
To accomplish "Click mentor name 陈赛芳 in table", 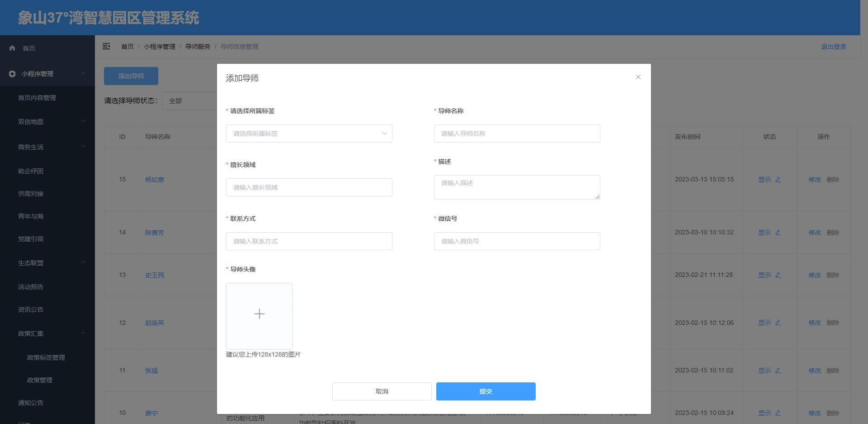I will (x=155, y=233).
